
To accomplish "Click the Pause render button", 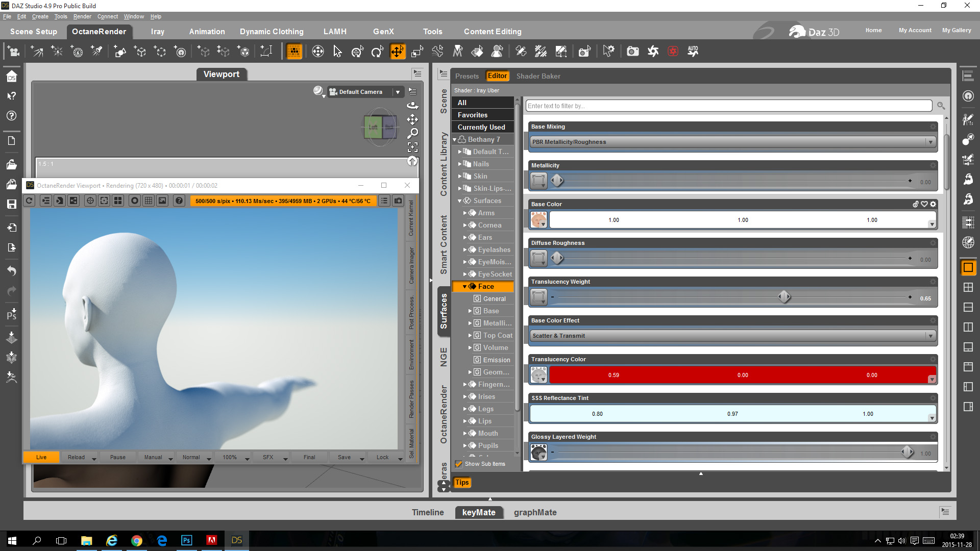I will 117,458.
